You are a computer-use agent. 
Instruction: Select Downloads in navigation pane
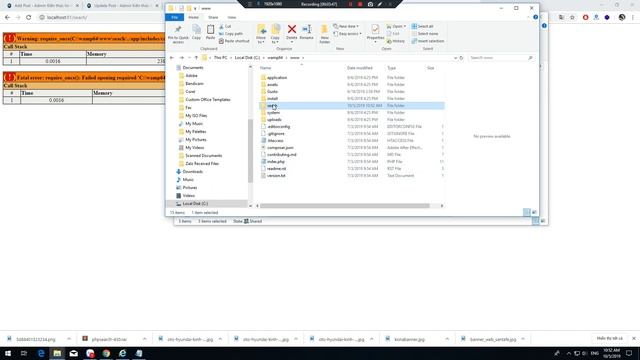click(x=193, y=171)
